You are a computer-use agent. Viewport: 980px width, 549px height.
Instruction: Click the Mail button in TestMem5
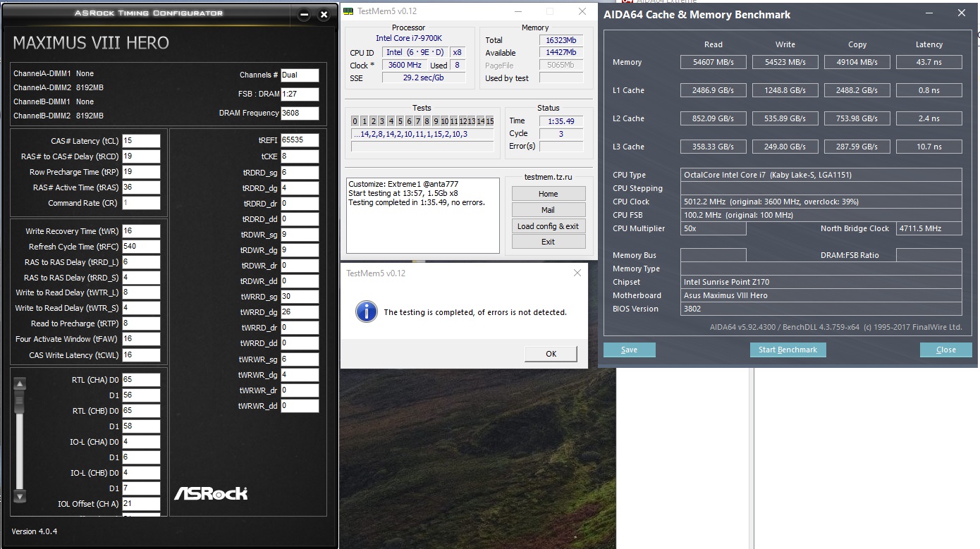[549, 210]
